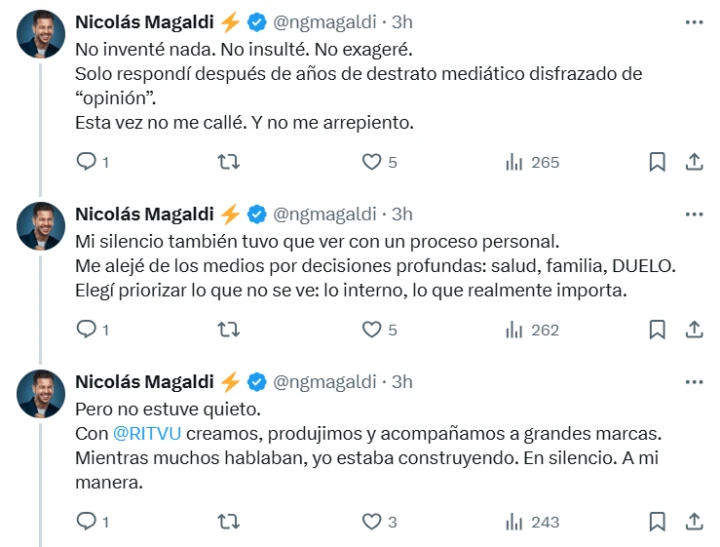View analytics showing 243 views
Screen dimensions: 720x547
(x=533, y=520)
